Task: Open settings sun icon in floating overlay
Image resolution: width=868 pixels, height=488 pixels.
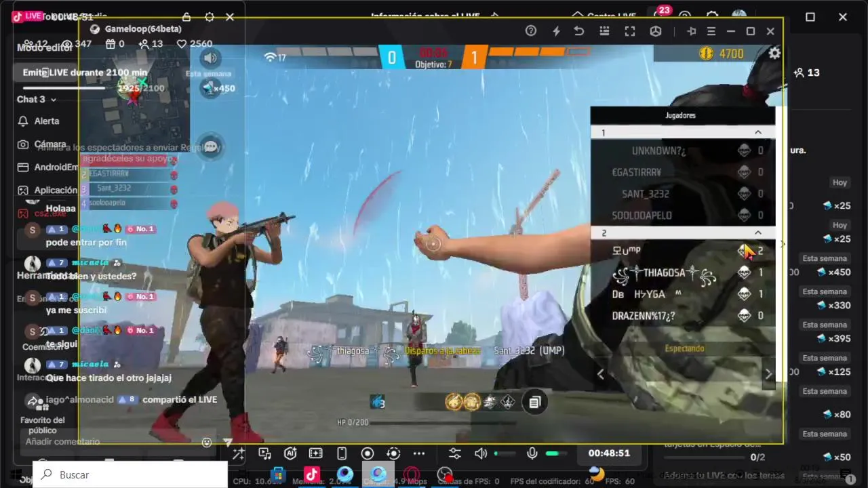Action: pyautogui.click(x=210, y=17)
